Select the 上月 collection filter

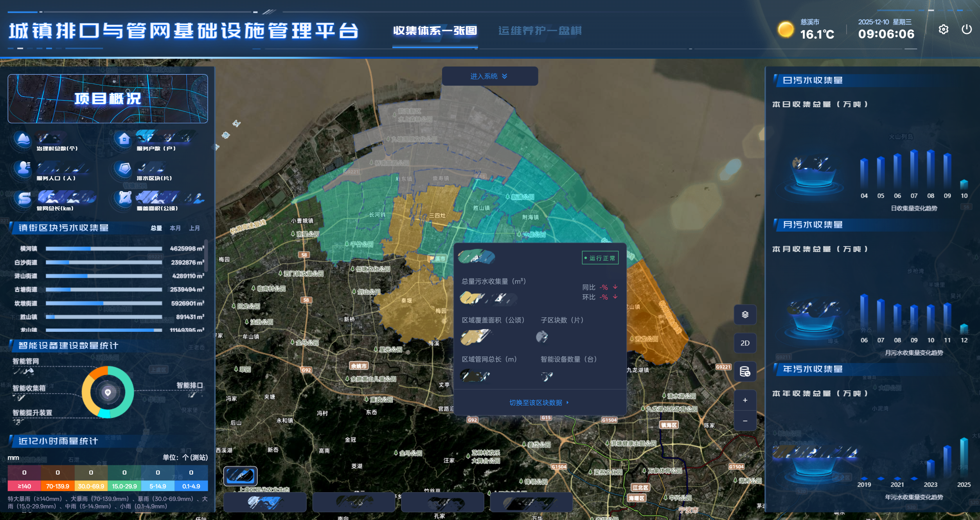[x=194, y=228]
